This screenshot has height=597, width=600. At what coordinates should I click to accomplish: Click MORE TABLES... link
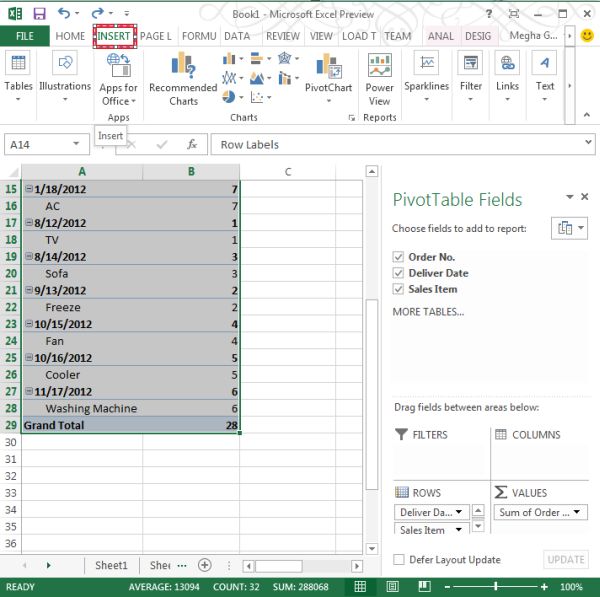(x=428, y=312)
